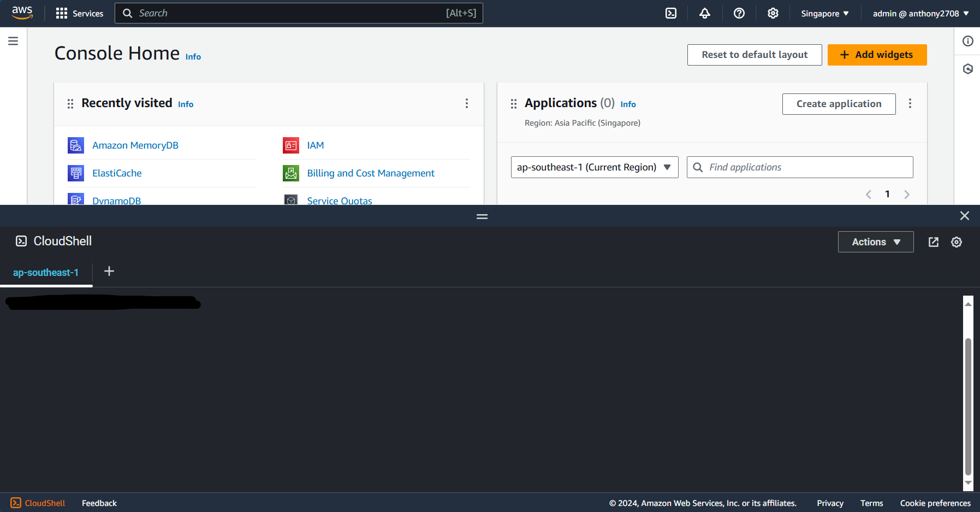Grab the Applications widget drag handle
Screen dimensions: 980x512
click(514, 104)
